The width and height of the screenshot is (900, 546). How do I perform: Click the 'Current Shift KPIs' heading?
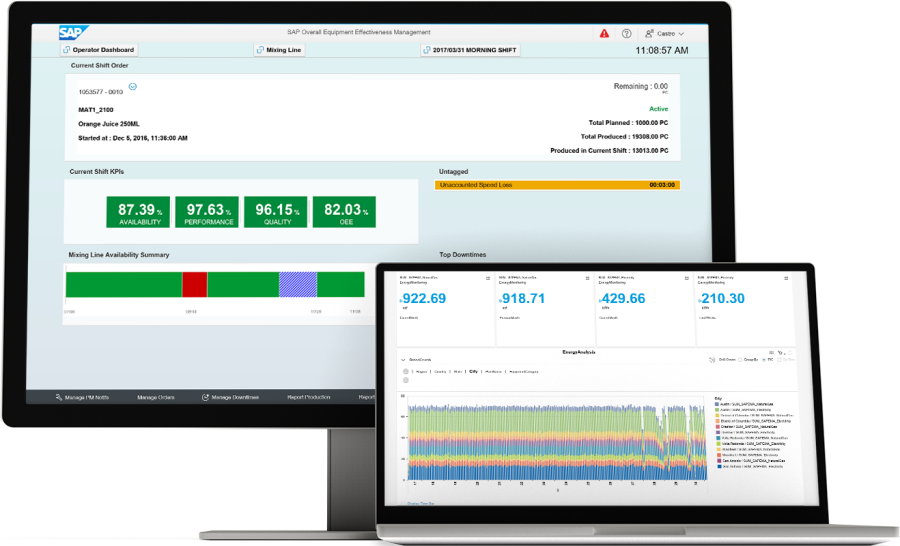96,172
